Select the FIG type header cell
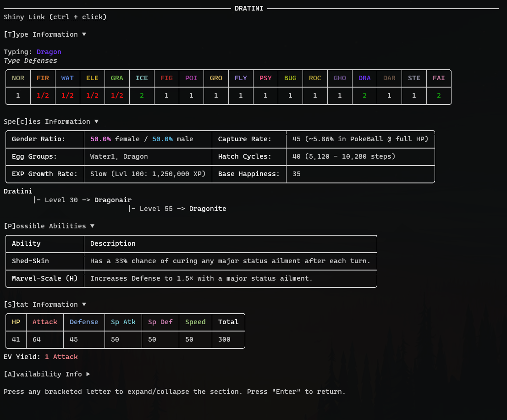Image resolution: width=507 pixels, height=420 pixels. point(166,78)
